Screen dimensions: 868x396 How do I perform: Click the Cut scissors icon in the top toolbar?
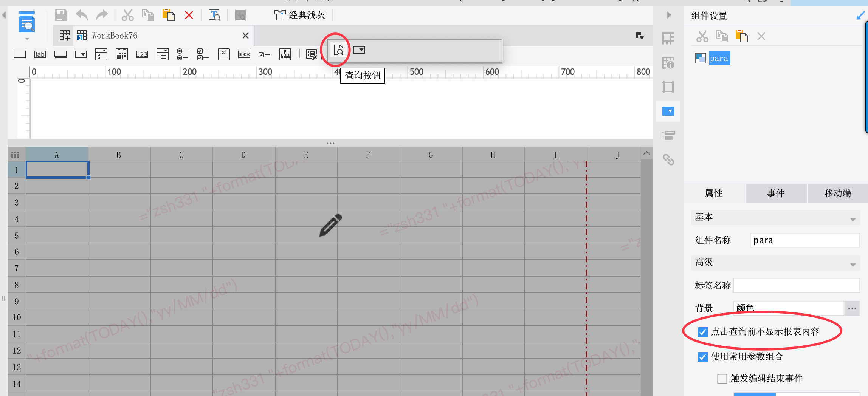pyautogui.click(x=127, y=15)
